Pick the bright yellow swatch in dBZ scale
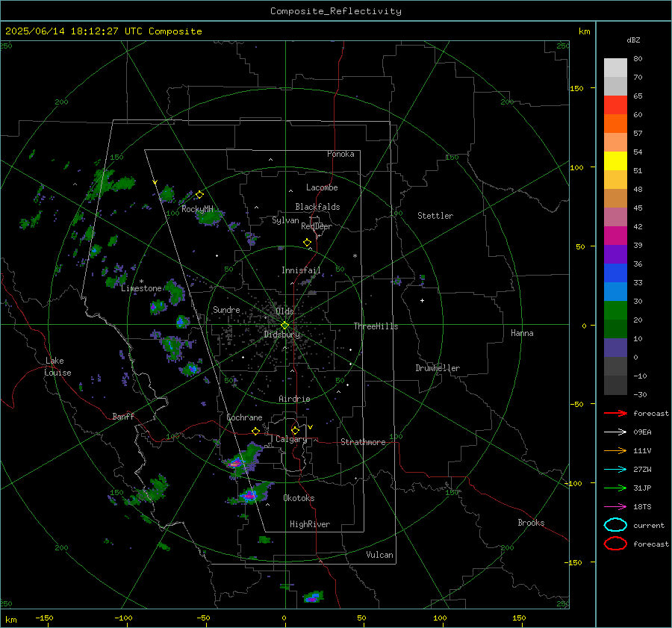672x628 pixels. point(615,161)
